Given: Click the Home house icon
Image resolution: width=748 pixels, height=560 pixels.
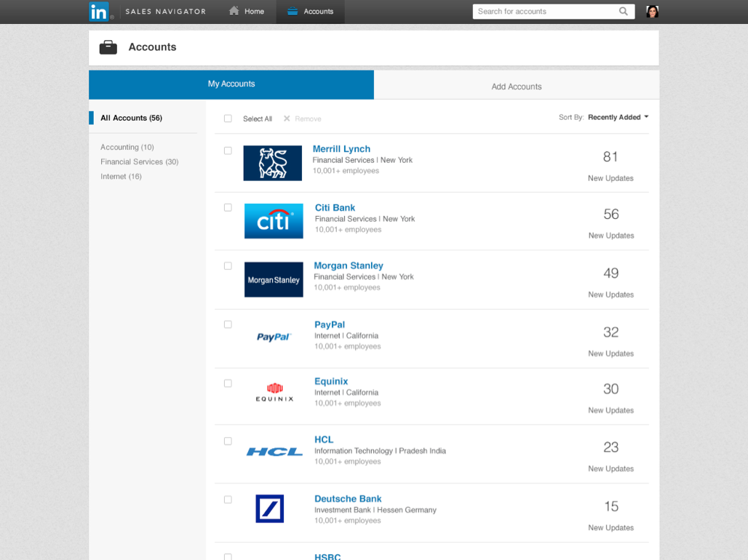Looking at the screenshot, I should tap(234, 10).
